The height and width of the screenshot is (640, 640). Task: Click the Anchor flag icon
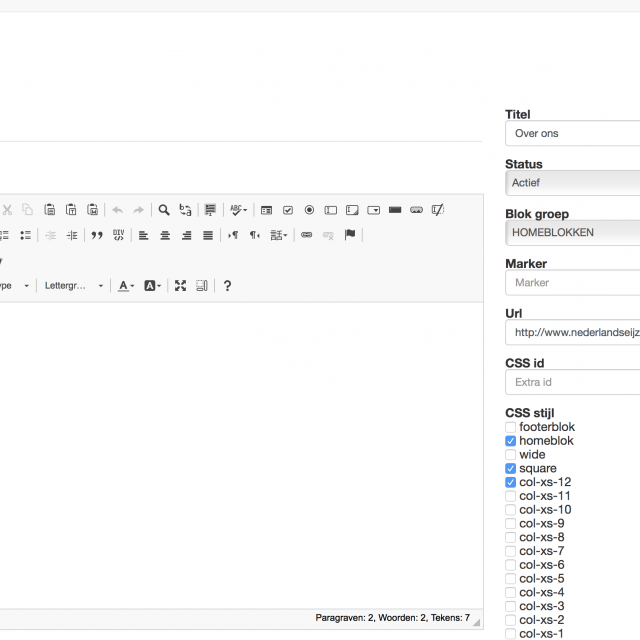tap(350, 235)
